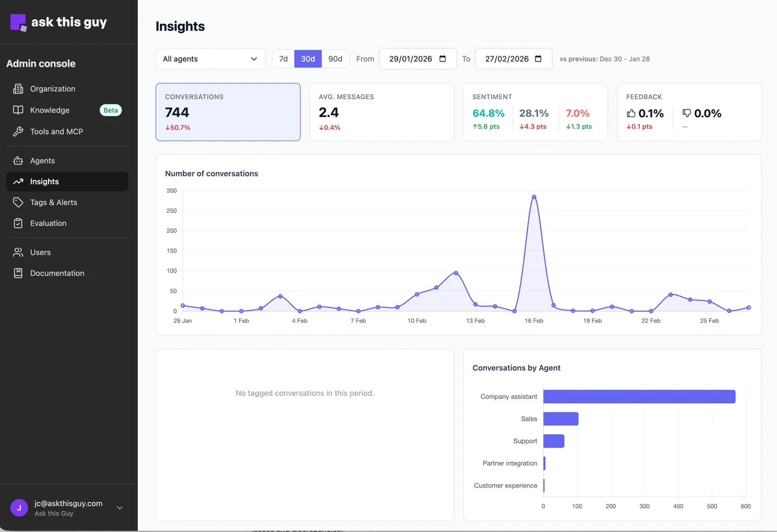Select the Feedback metric card

click(689, 112)
